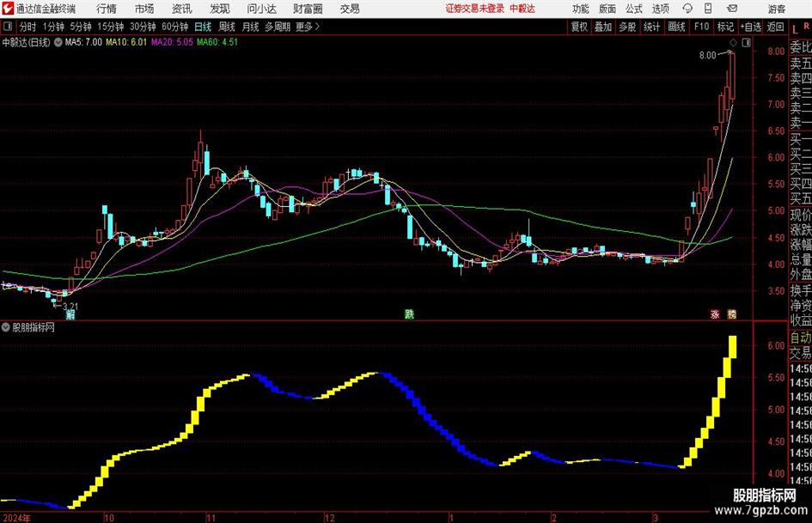Click the 叠加 overlay button

603,27
